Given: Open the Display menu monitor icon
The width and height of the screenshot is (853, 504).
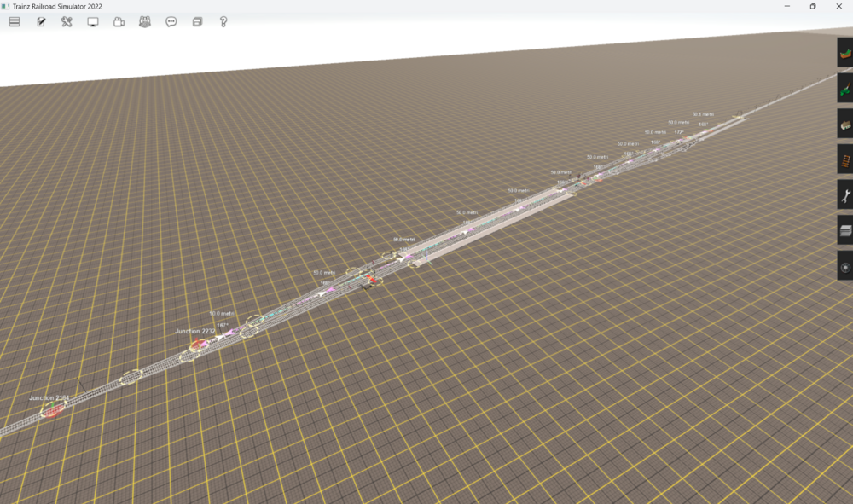Looking at the screenshot, I should (x=93, y=22).
